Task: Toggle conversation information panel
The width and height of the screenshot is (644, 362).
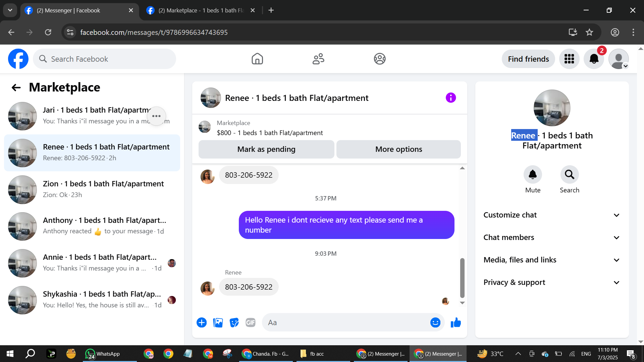Action: click(x=450, y=98)
